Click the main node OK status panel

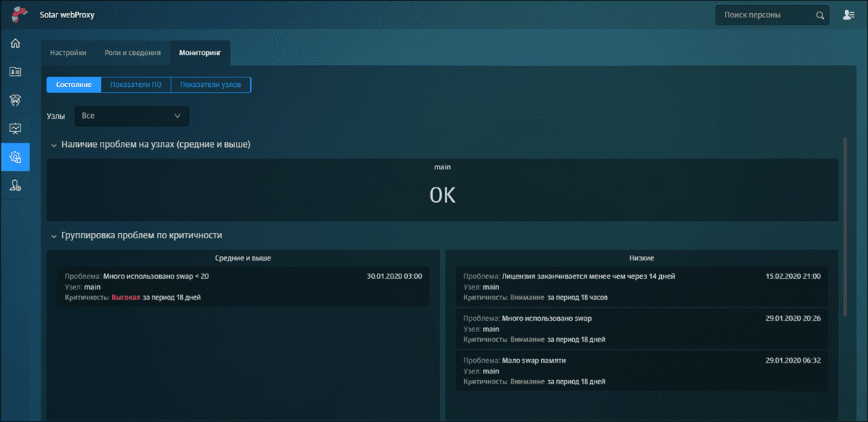pyautogui.click(x=442, y=190)
